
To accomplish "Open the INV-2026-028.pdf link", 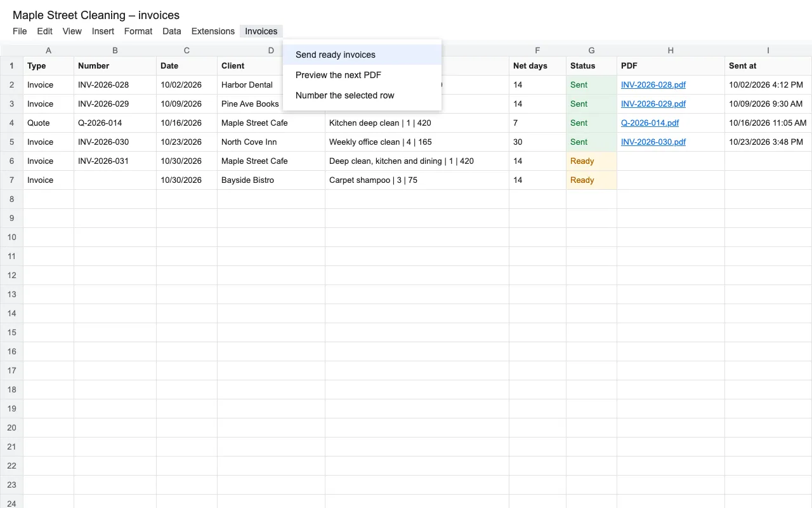I will pos(653,84).
